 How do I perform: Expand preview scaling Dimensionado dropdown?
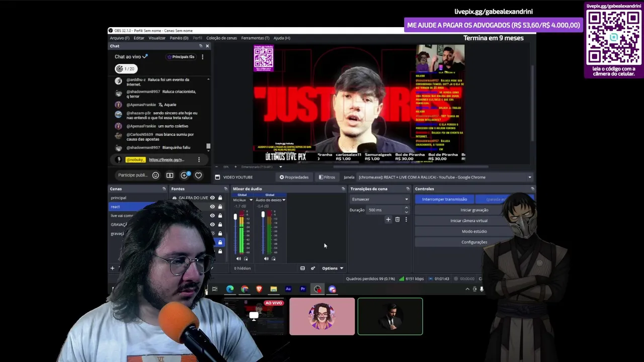(x=280, y=167)
